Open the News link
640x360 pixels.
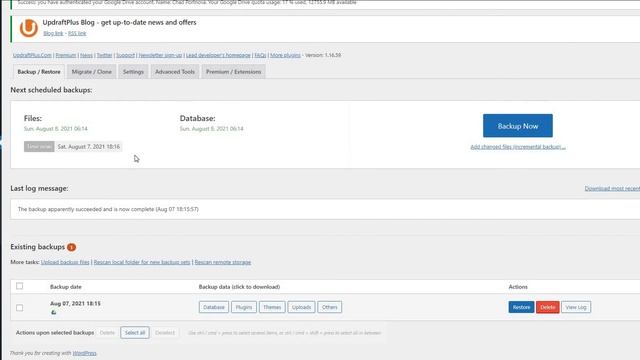coord(86,55)
